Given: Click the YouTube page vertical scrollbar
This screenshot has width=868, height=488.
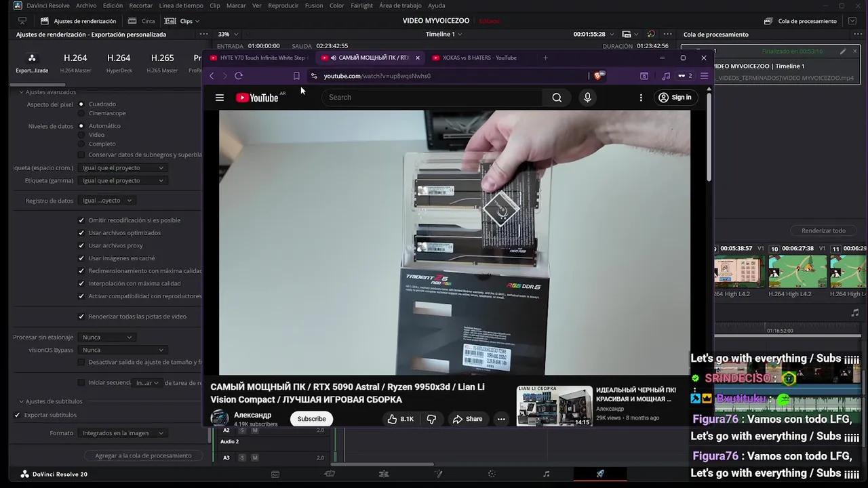Looking at the screenshot, I should coord(709,136).
